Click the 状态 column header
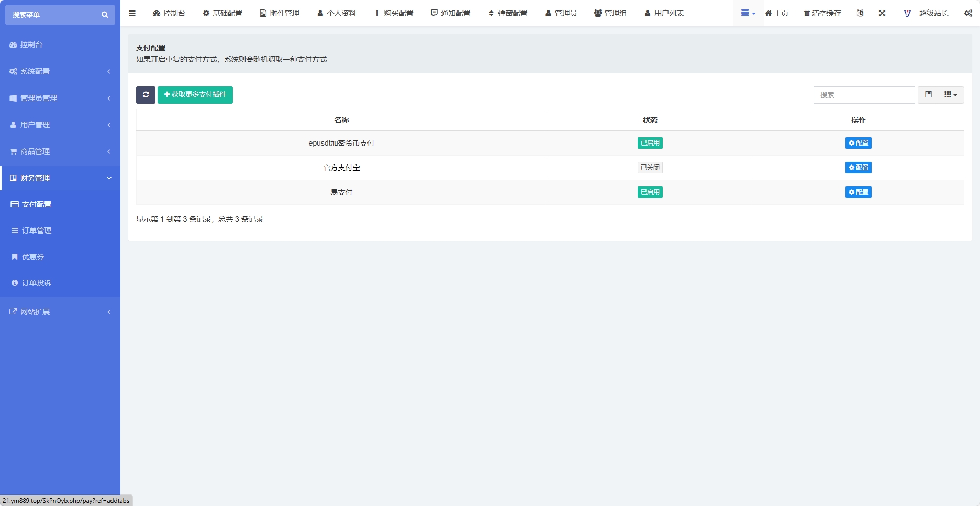 (650, 120)
